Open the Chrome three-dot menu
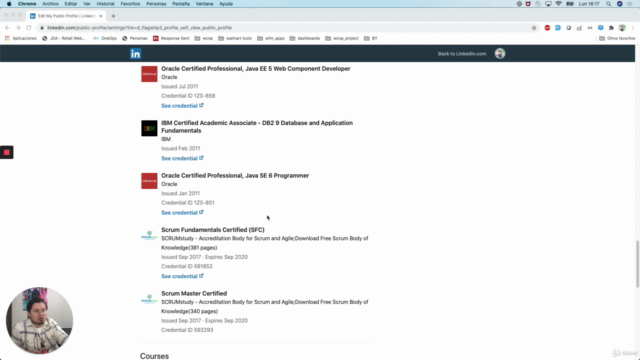640x360 pixels. [633, 28]
